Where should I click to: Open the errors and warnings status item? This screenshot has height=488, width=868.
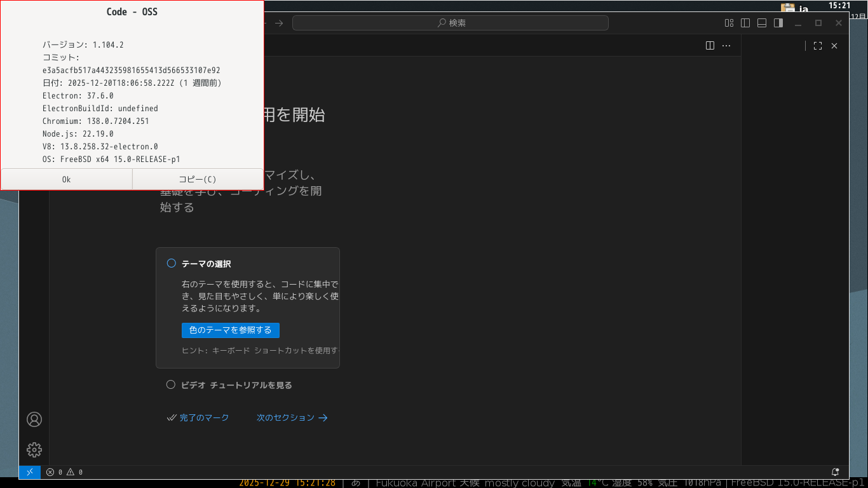(64, 472)
